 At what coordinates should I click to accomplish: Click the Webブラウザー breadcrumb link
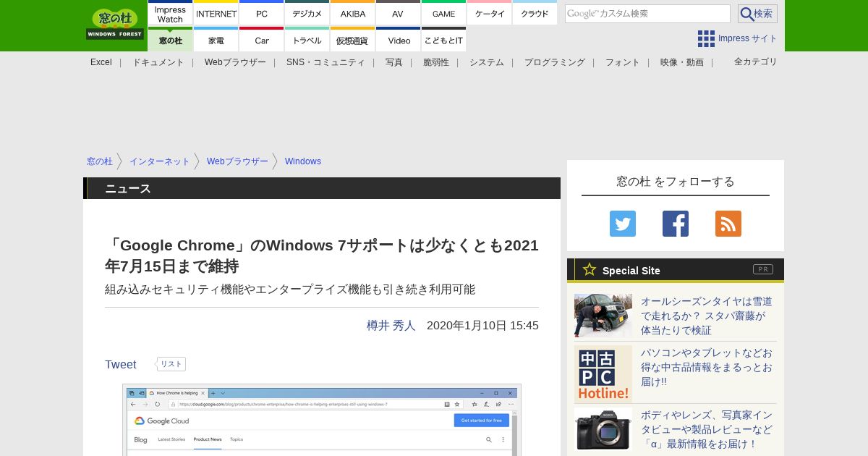[237, 161]
